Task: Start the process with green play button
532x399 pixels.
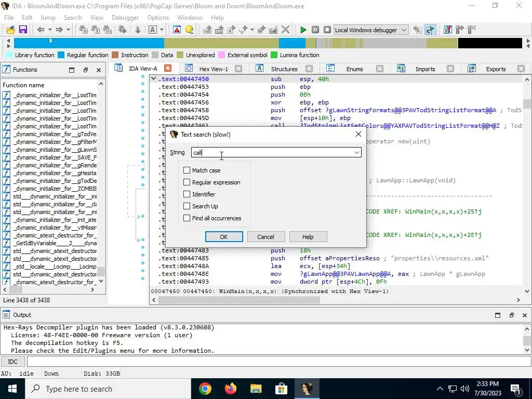Action: (x=303, y=30)
